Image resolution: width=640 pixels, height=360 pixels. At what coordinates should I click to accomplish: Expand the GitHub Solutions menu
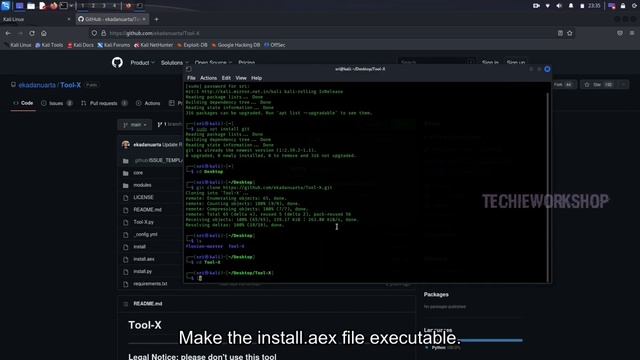[x=174, y=63]
